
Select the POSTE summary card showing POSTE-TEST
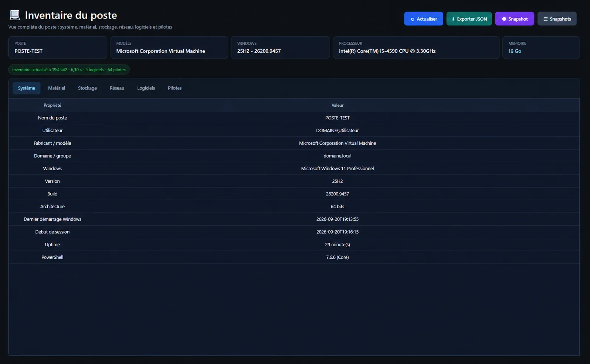click(58, 48)
